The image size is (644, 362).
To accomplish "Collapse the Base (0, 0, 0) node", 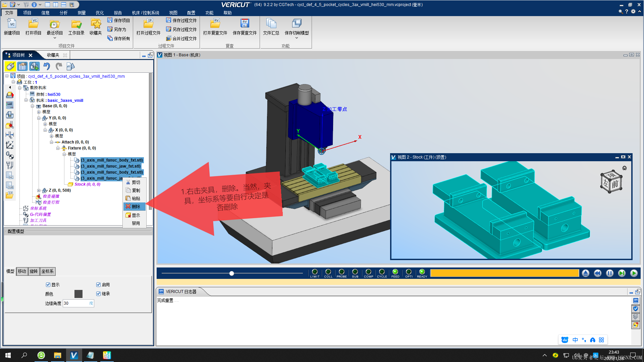I will click(x=32, y=106).
